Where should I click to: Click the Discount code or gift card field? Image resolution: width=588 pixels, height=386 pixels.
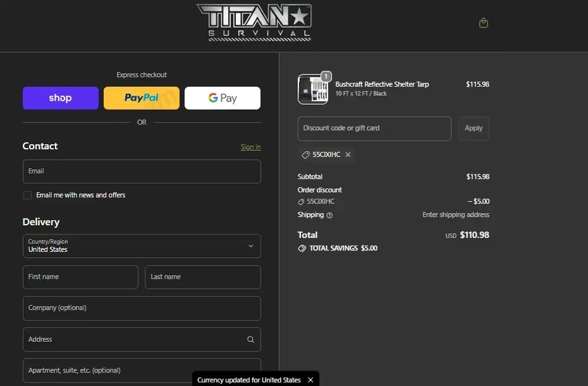coord(374,128)
